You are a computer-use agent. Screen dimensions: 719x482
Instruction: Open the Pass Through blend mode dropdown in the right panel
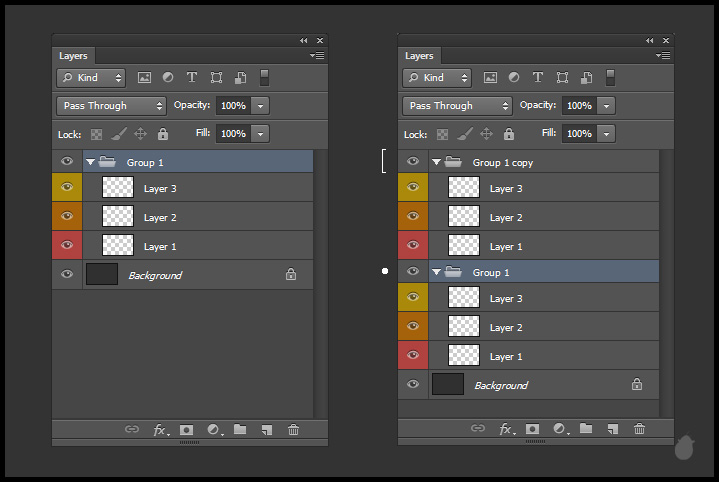tap(457, 105)
